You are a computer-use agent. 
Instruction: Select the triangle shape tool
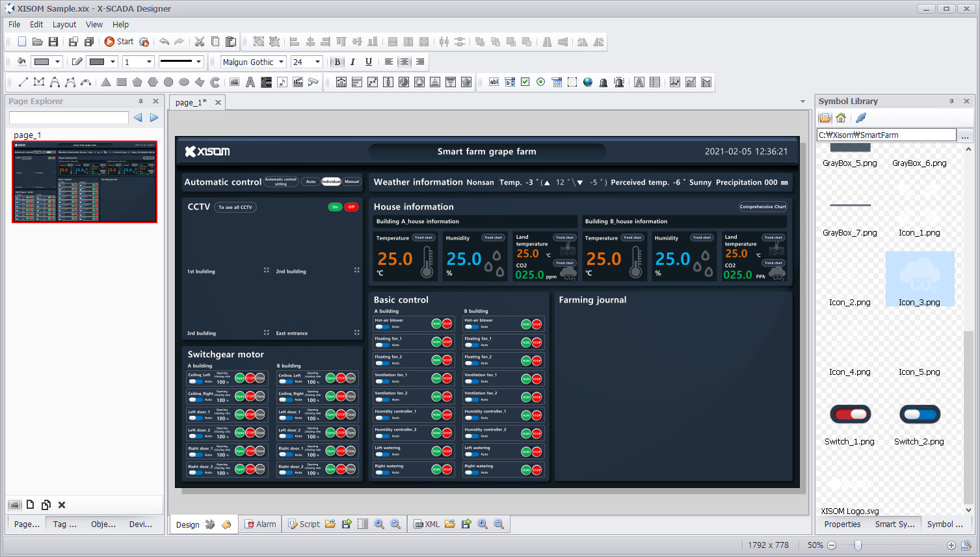106,82
